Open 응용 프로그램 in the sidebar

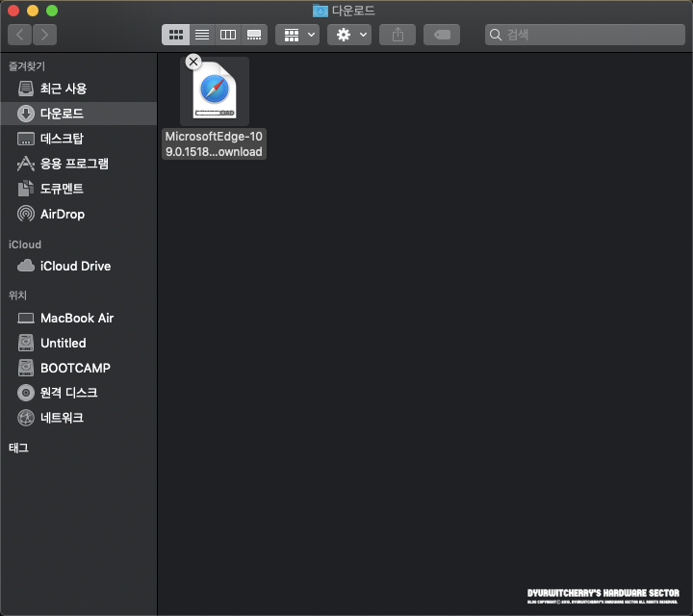[x=79, y=164]
